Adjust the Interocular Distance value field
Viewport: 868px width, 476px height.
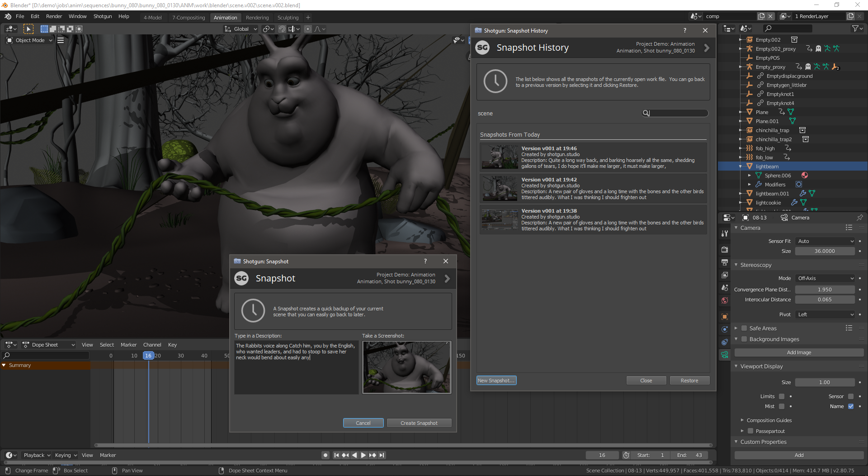click(825, 300)
